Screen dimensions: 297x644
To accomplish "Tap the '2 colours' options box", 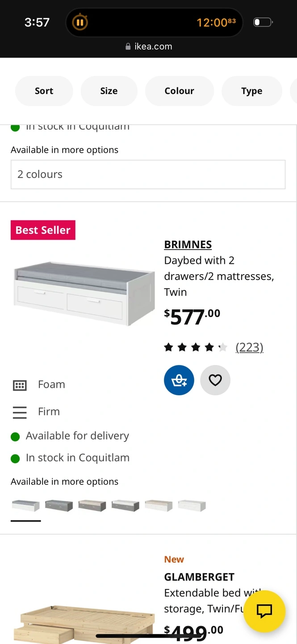I will click(x=148, y=174).
